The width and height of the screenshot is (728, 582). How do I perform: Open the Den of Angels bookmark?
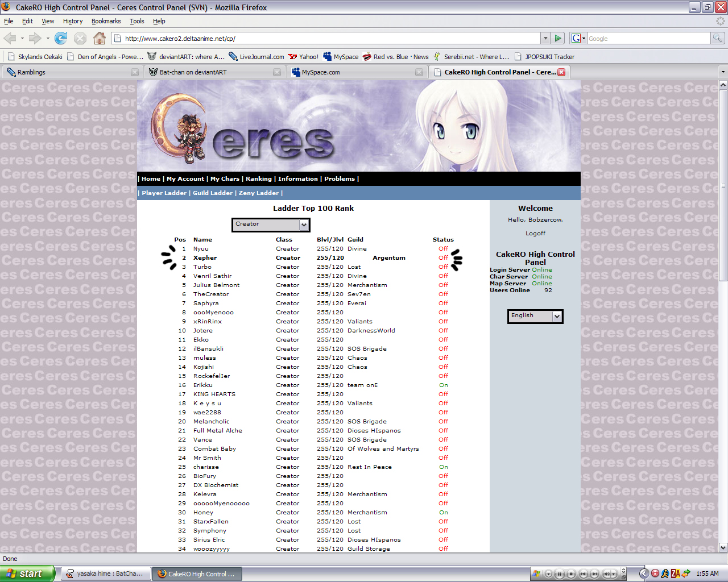click(x=105, y=57)
